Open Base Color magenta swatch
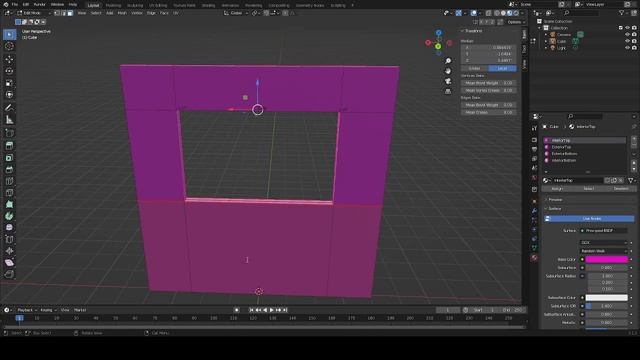Screen dimensions: 640x360 pyautogui.click(x=607, y=260)
